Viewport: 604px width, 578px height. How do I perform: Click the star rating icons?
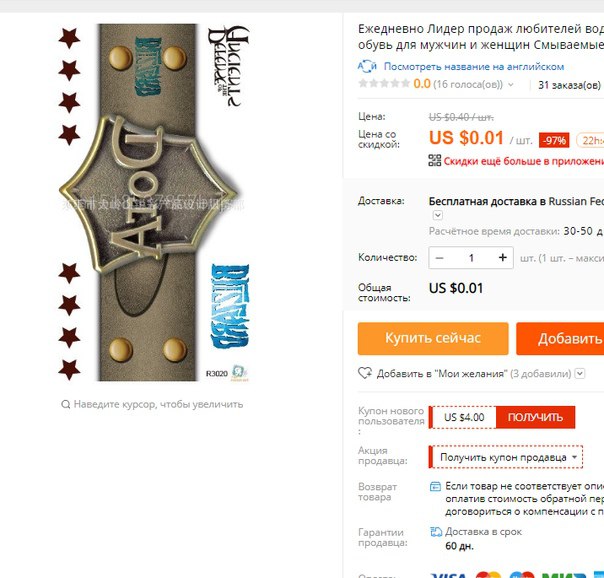click(x=384, y=83)
